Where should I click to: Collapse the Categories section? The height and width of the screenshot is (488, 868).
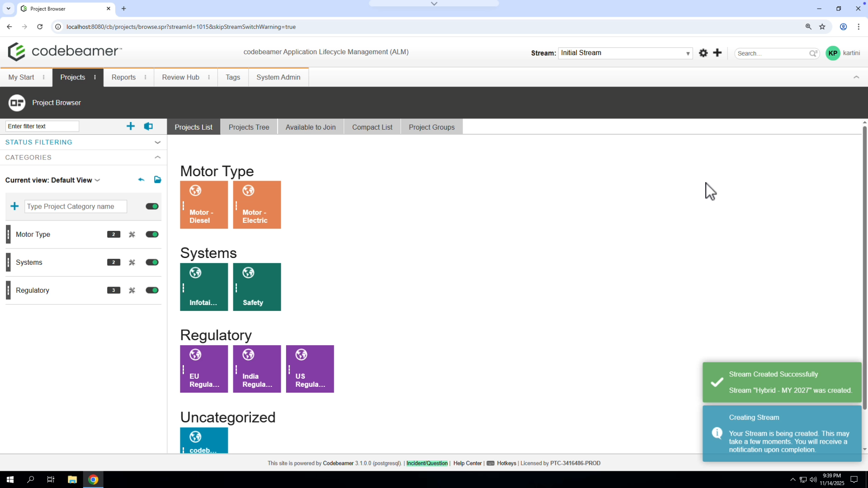click(83, 158)
